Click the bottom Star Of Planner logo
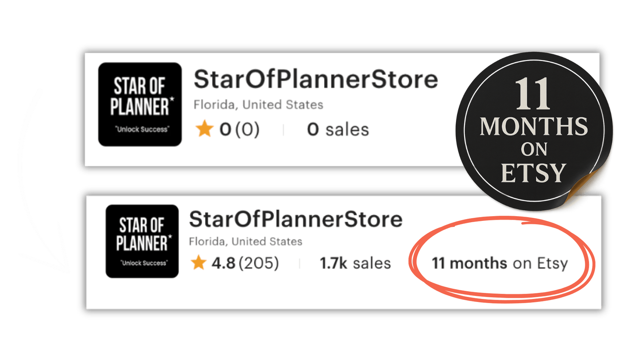This screenshot has height=362, width=644. coord(142,241)
